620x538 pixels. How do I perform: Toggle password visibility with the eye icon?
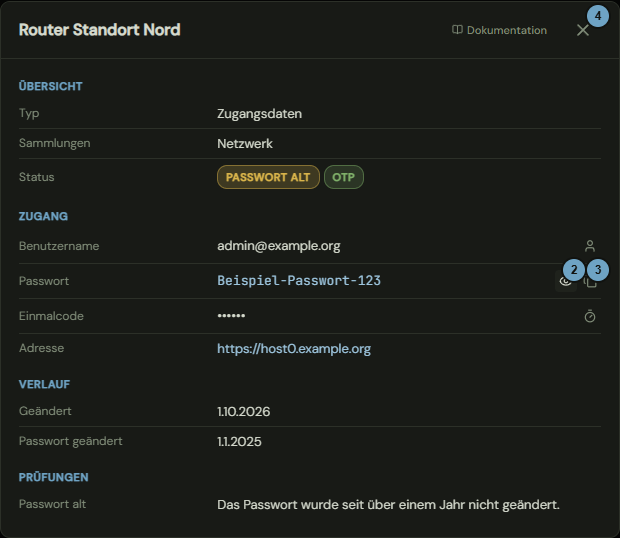(565, 281)
